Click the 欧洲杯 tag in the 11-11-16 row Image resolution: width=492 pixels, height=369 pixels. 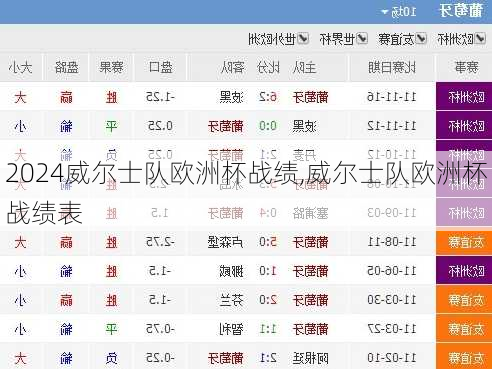[464, 97]
